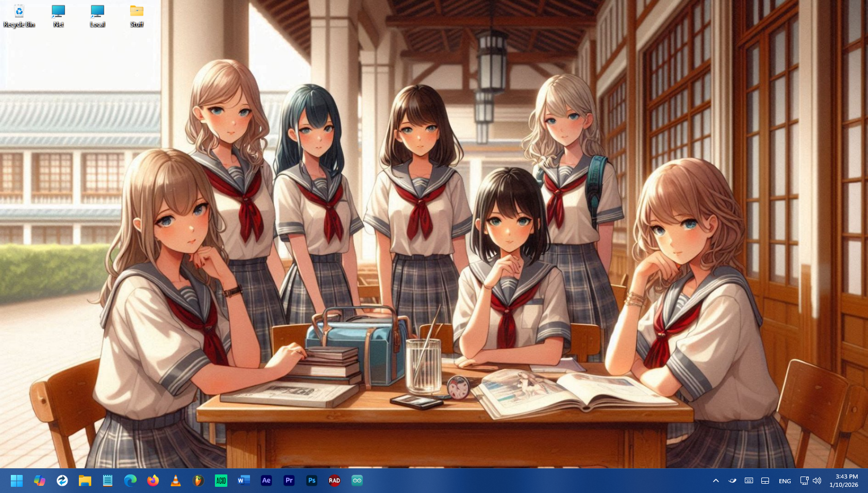The height and width of the screenshot is (493, 868).
Task: Launch Microsoft Word from the taskbar
Action: click(244, 481)
